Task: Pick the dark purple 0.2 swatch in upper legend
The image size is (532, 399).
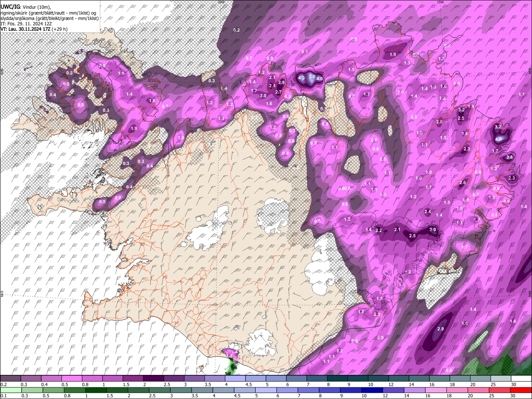Action: click(x=10, y=379)
